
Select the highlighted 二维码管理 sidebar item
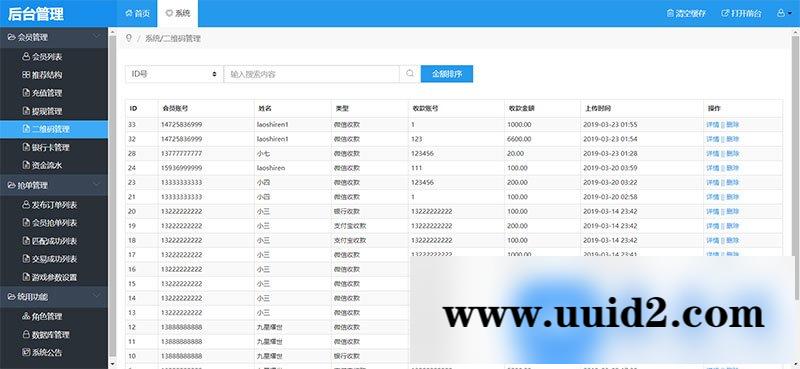coord(54,129)
